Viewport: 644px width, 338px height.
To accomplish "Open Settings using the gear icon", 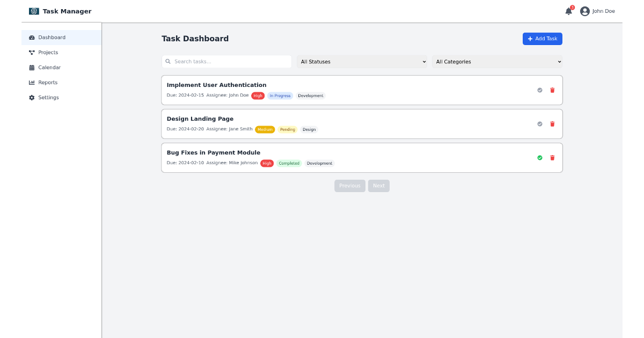I will 32,97.
